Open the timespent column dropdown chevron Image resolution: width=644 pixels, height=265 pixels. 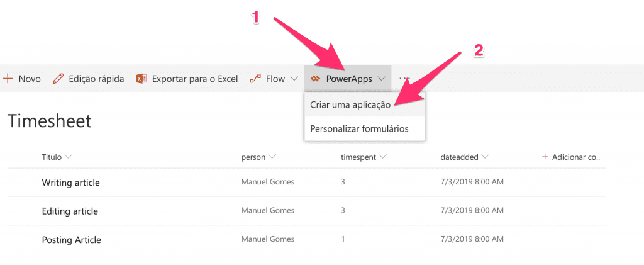coord(383,157)
